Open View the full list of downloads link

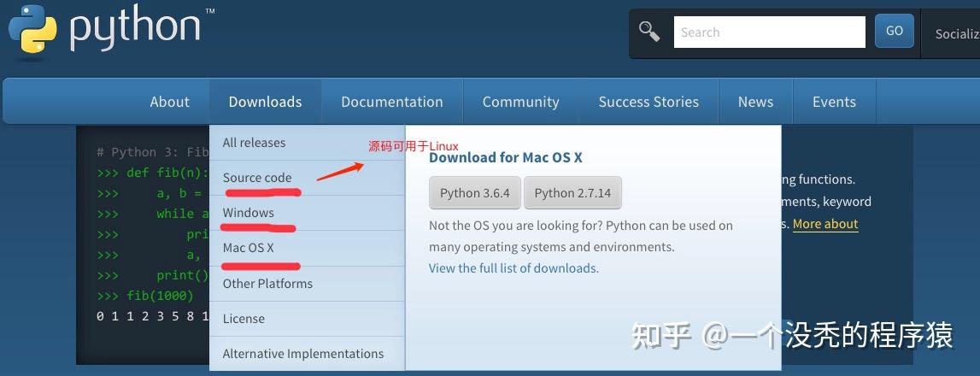tap(513, 268)
